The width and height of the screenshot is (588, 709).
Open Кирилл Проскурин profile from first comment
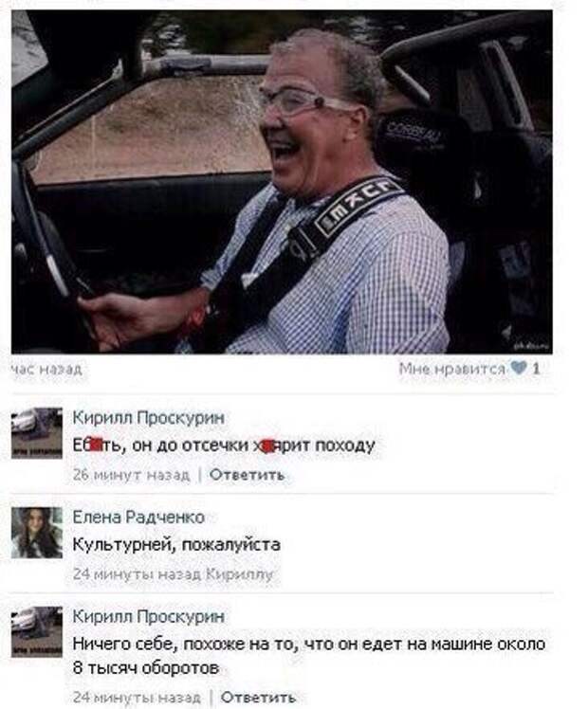(148, 418)
